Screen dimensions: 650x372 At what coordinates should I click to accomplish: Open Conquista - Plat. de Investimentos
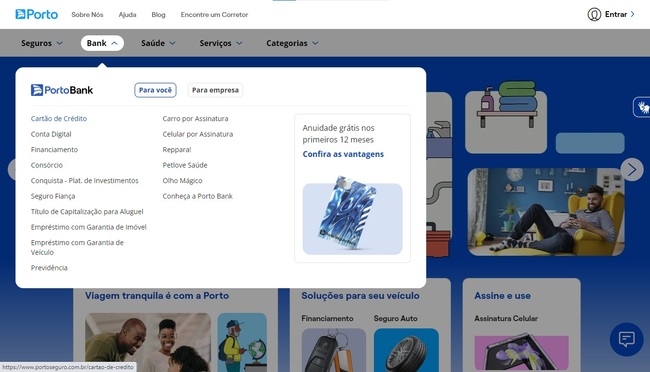(x=85, y=181)
